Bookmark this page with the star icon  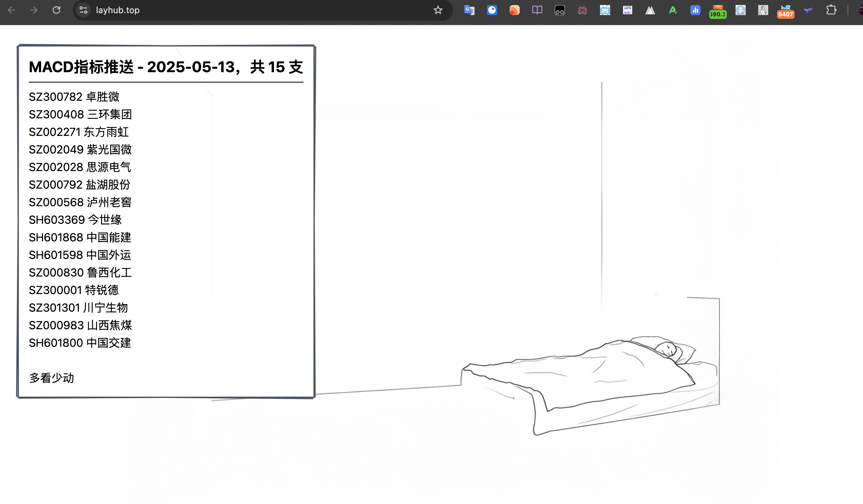coord(438,10)
